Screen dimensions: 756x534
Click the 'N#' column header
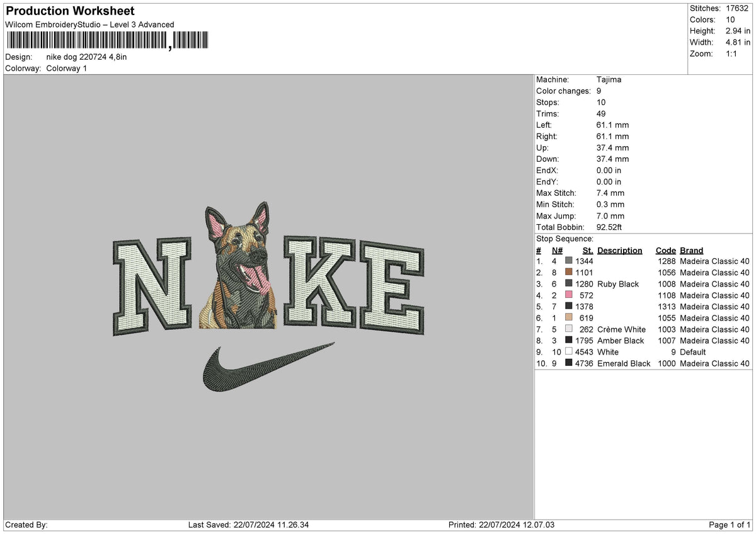(557, 250)
